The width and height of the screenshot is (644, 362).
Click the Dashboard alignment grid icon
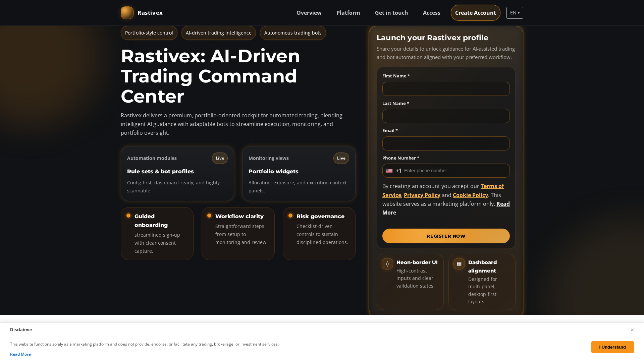(x=459, y=264)
